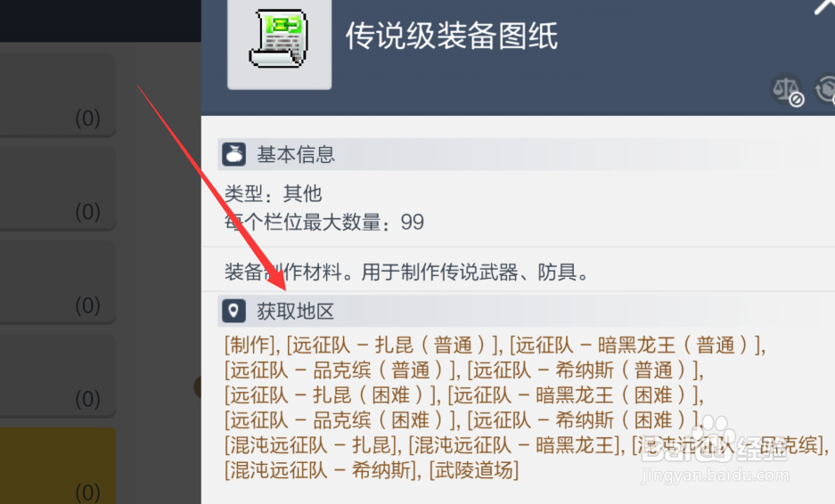Open the [远征队 - 品克缤(困难)] link

(x=340, y=420)
